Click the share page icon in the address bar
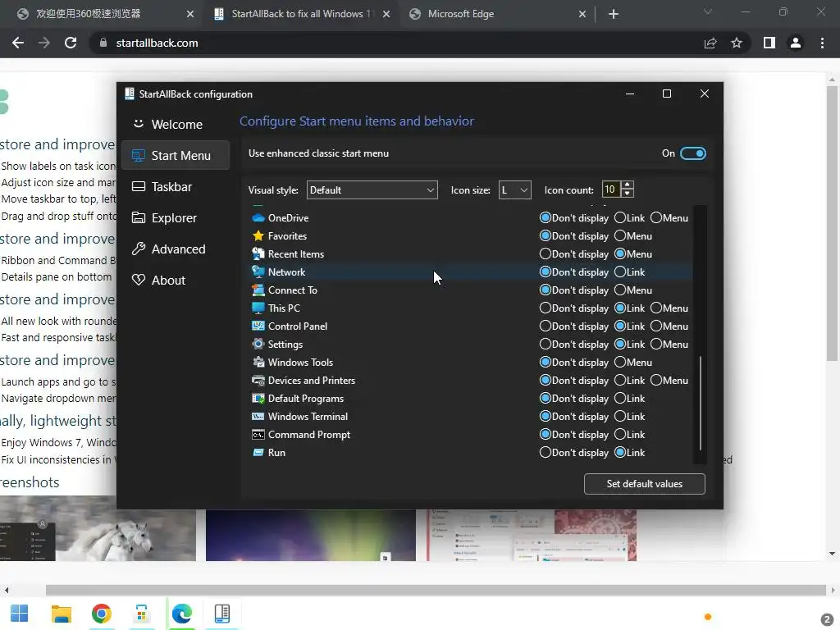 click(710, 43)
